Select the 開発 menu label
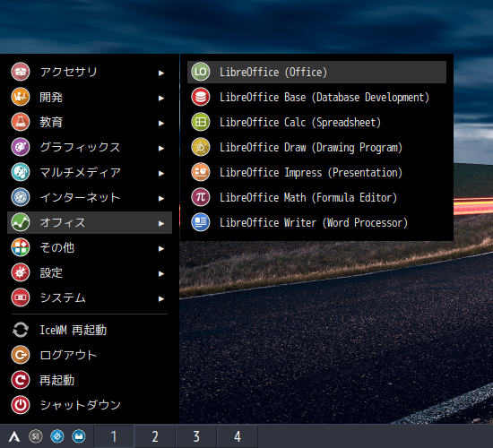 coord(51,97)
